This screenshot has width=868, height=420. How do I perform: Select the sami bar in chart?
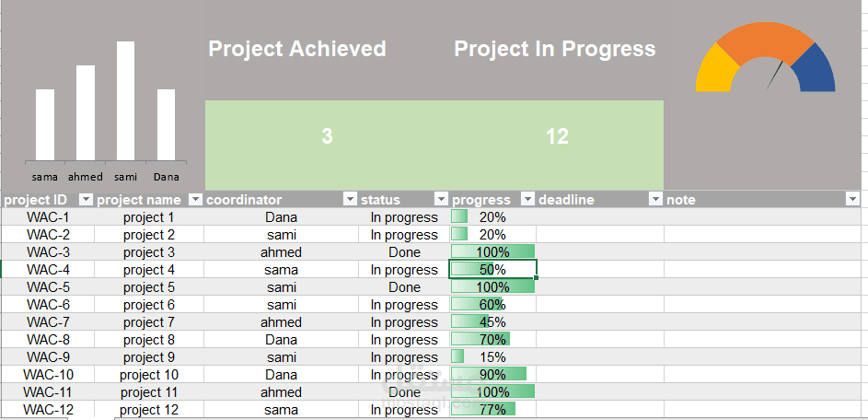coord(125,101)
